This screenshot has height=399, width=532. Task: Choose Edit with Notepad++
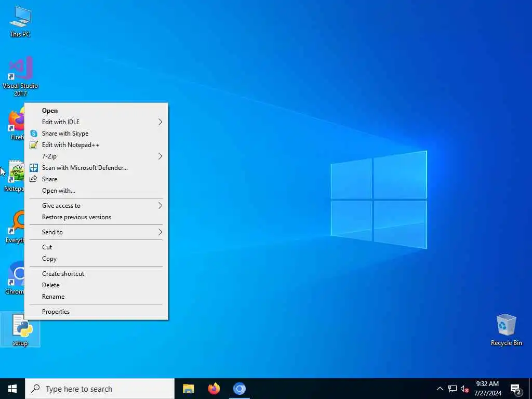click(x=96, y=145)
